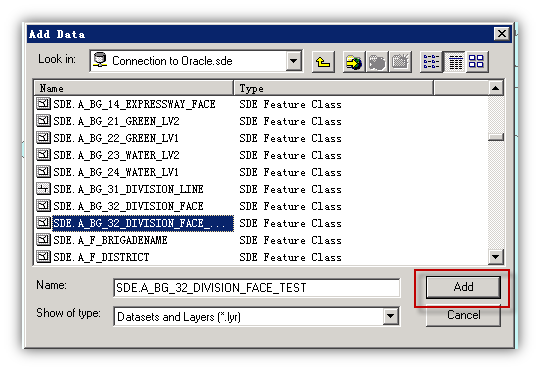Click Connection to Oracle.sde combo box text
This screenshot has width=540, height=371.
[x=172, y=61]
